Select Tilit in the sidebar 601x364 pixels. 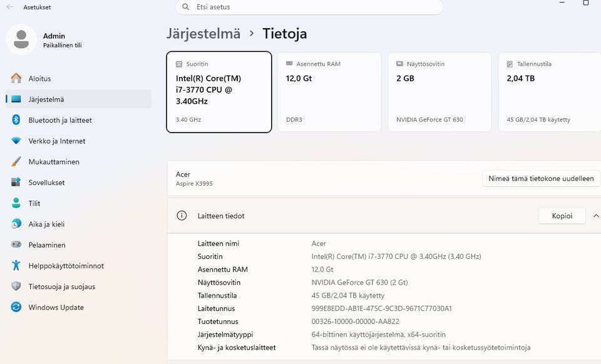click(x=79, y=203)
